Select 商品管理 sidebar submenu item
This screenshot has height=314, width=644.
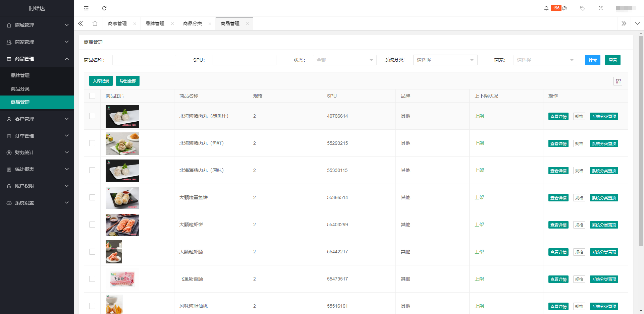pos(37,102)
